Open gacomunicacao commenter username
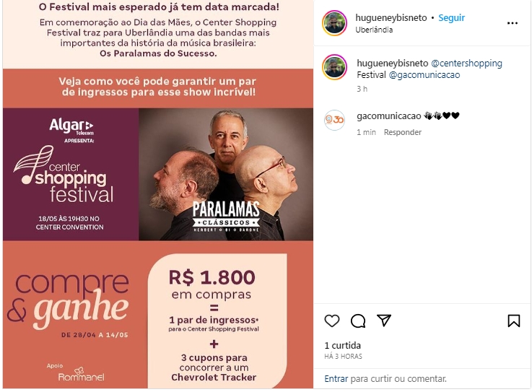The height and width of the screenshot is (392, 532). coord(388,116)
